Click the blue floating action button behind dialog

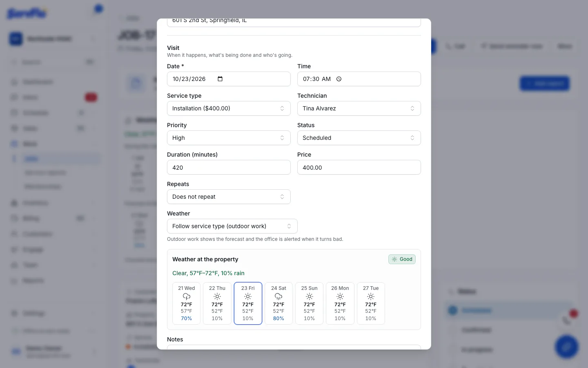[567, 347]
